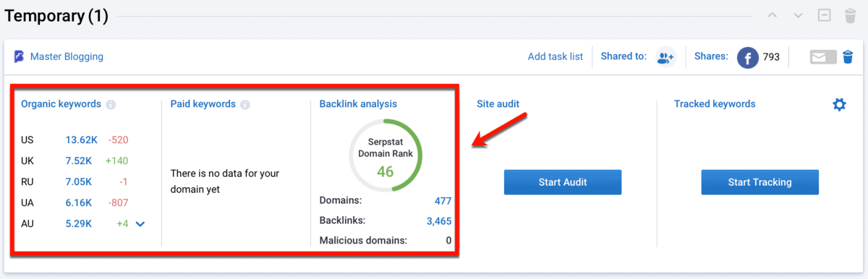Open Tracked keywords gear settings

tap(839, 105)
